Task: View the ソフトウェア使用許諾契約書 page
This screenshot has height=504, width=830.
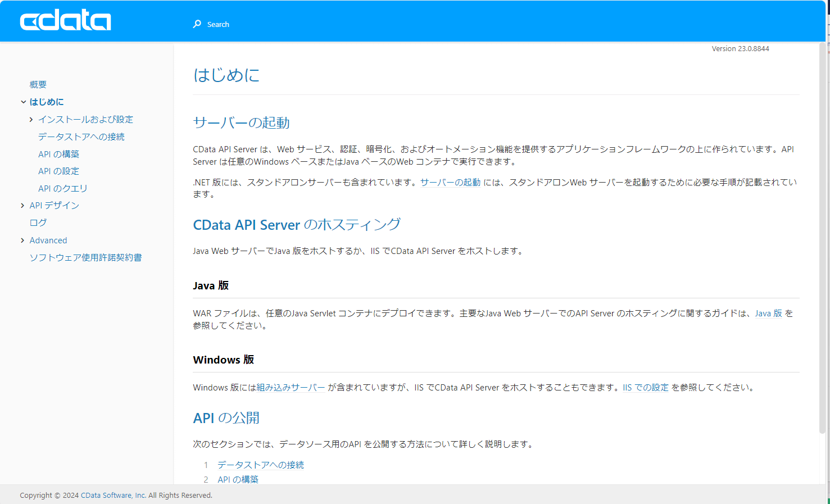Action: click(x=85, y=257)
